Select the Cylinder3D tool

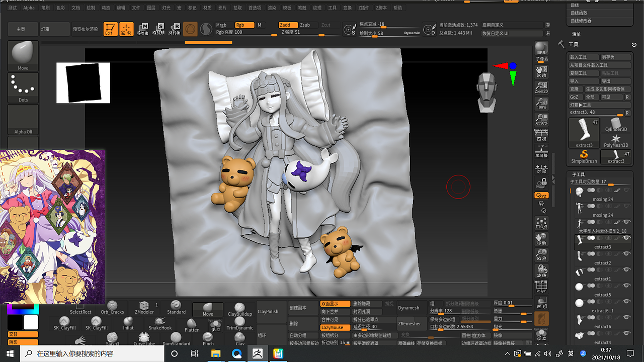click(x=615, y=125)
